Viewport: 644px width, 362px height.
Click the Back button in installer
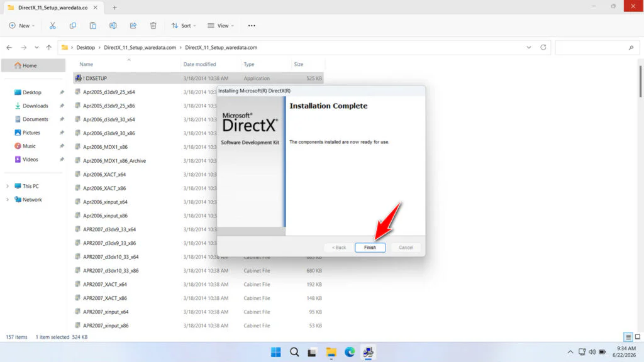click(339, 248)
